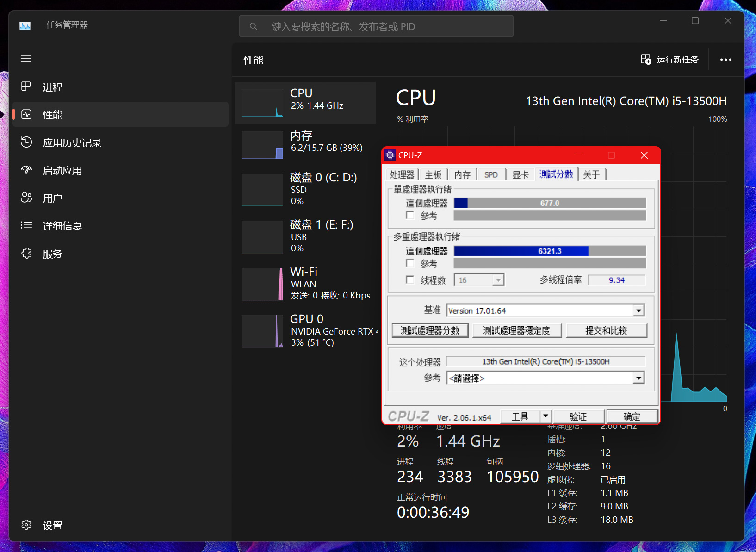Select the Wi-Fi WLAN performance entry
The height and width of the screenshot is (552, 756).
click(x=305, y=284)
